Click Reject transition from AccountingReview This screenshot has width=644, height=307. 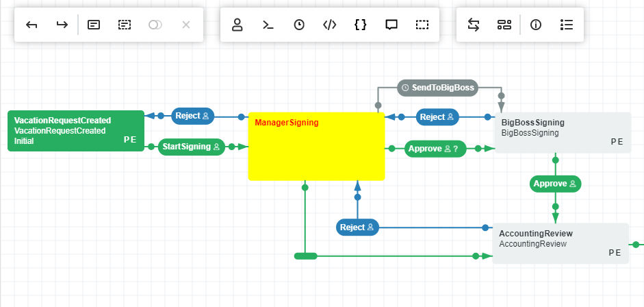(x=357, y=228)
